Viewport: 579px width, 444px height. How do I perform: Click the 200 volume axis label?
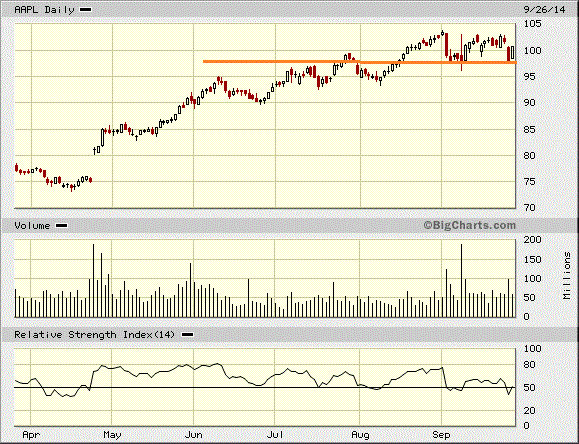tap(533, 240)
